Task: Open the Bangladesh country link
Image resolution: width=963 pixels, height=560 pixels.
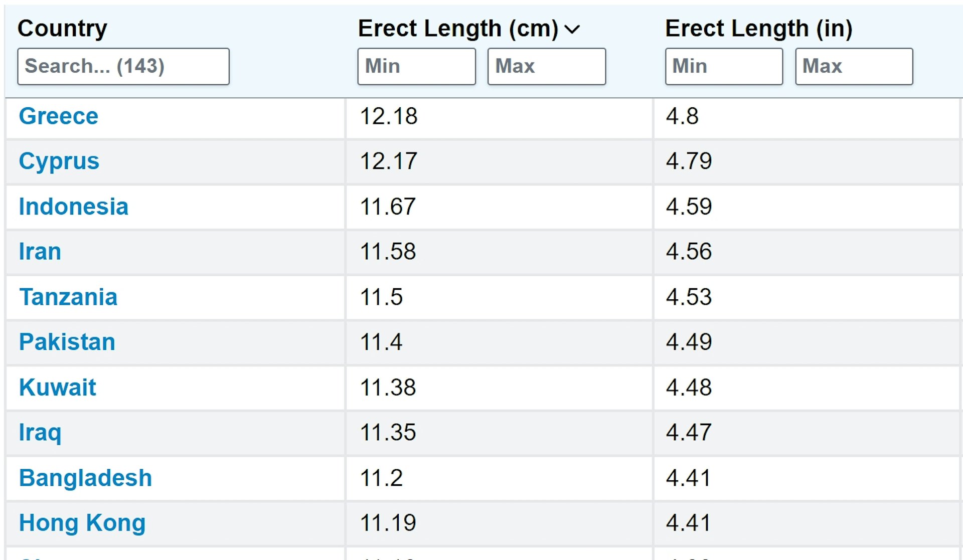Action: pyautogui.click(x=85, y=478)
